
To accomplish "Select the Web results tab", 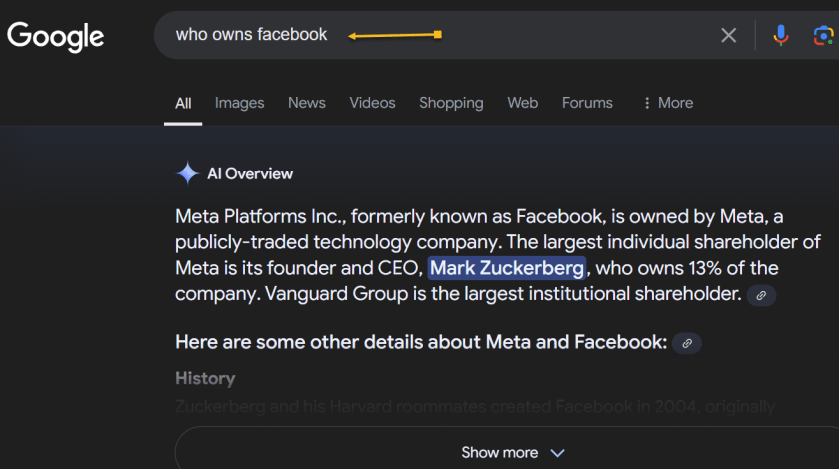I will tap(522, 103).
